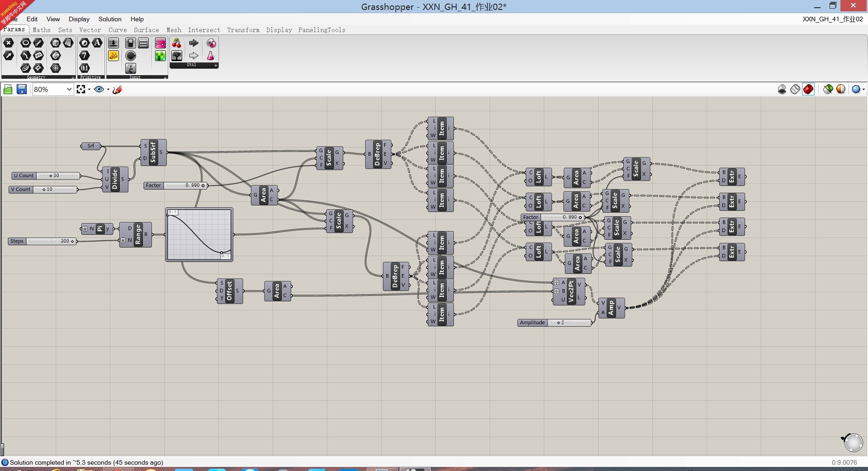Enable the red shaded preview mode
The image size is (868, 471).
point(808,89)
